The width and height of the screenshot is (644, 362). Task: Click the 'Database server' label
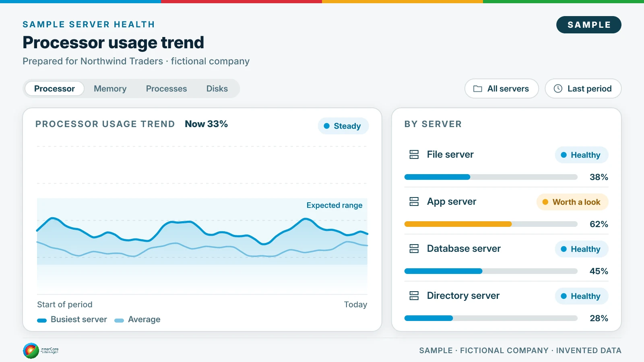click(x=464, y=249)
